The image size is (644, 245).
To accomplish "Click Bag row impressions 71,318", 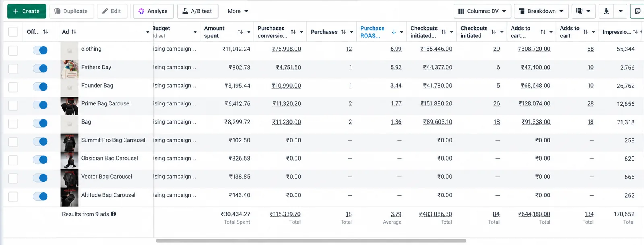I will pyautogui.click(x=626, y=122).
